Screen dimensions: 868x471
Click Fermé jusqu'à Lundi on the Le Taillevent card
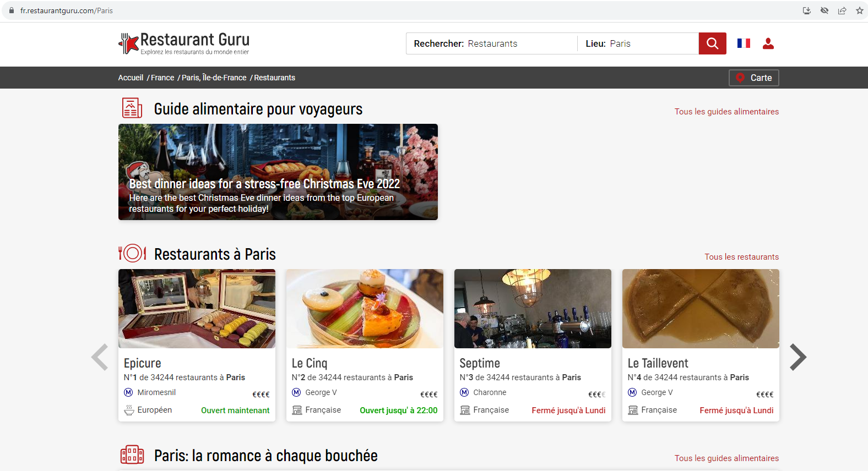coord(736,410)
